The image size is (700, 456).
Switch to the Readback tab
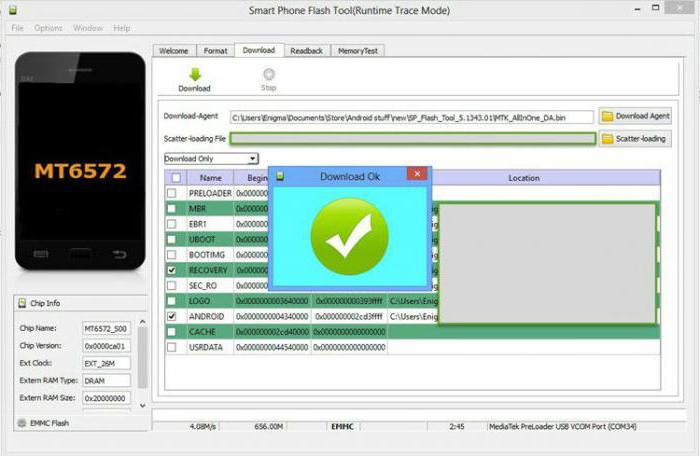coord(306,50)
